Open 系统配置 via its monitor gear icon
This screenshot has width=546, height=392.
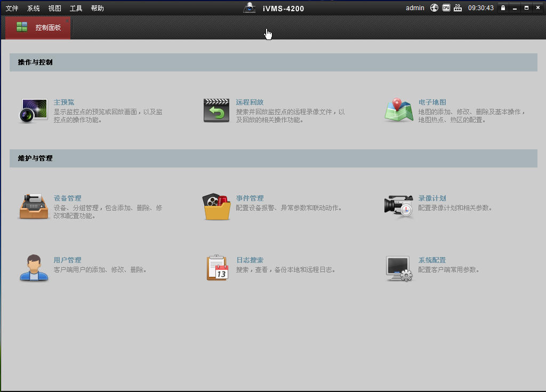click(x=399, y=269)
